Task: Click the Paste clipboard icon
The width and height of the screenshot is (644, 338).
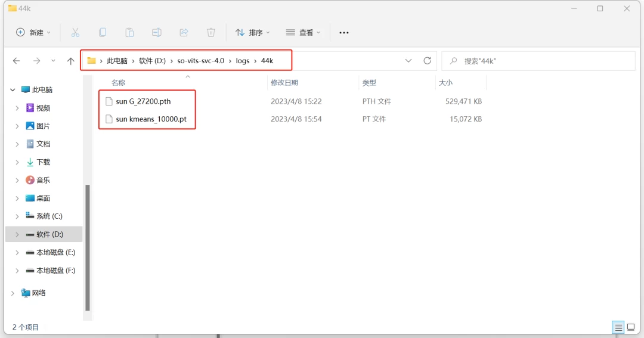Action: coord(129,32)
